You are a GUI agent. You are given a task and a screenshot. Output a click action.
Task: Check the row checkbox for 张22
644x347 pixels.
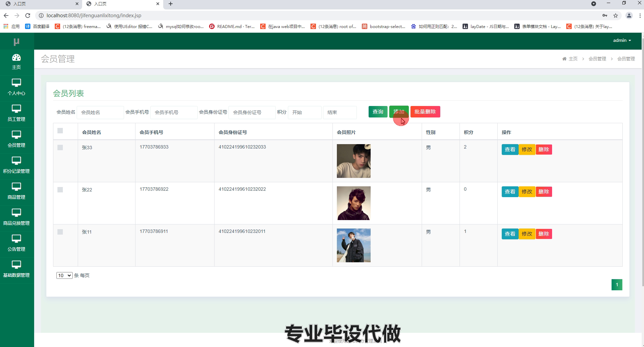60,190
